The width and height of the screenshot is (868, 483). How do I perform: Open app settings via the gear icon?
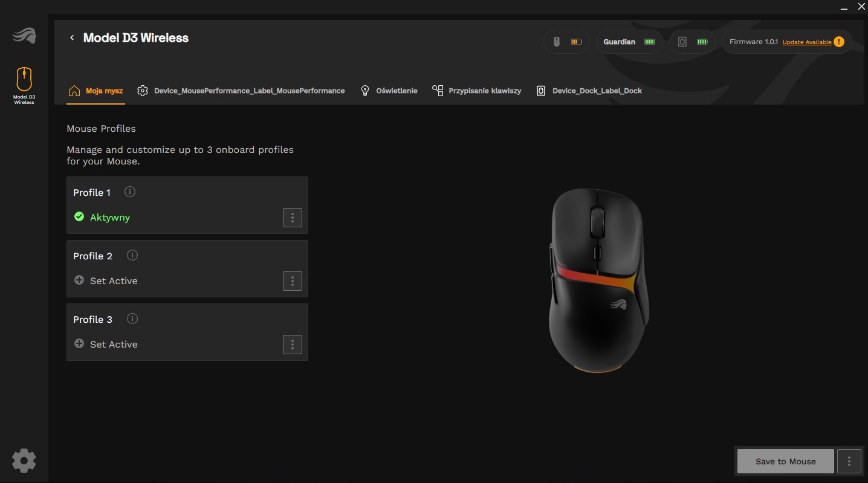click(x=24, y=461)
